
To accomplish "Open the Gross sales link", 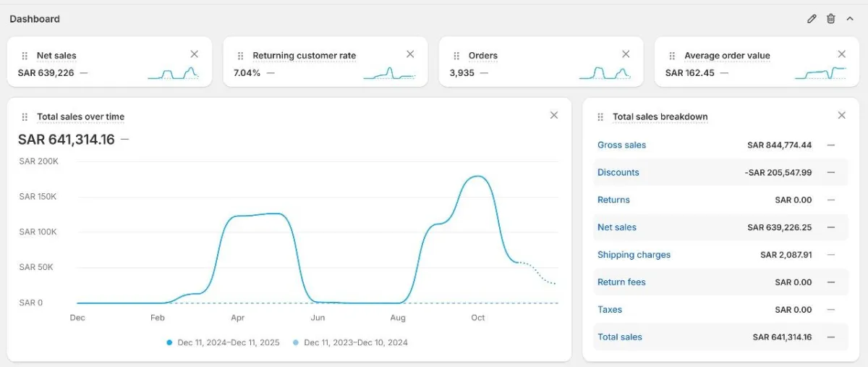I will click(x=621, y=145).
